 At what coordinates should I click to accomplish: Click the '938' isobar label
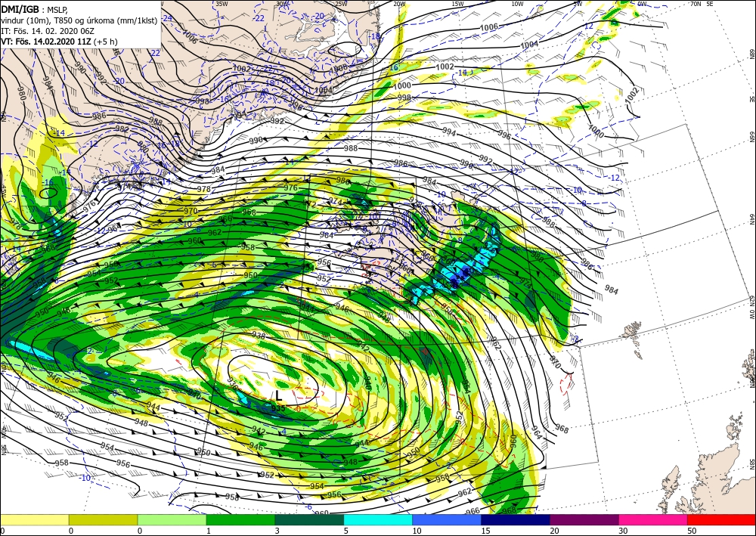259,336
